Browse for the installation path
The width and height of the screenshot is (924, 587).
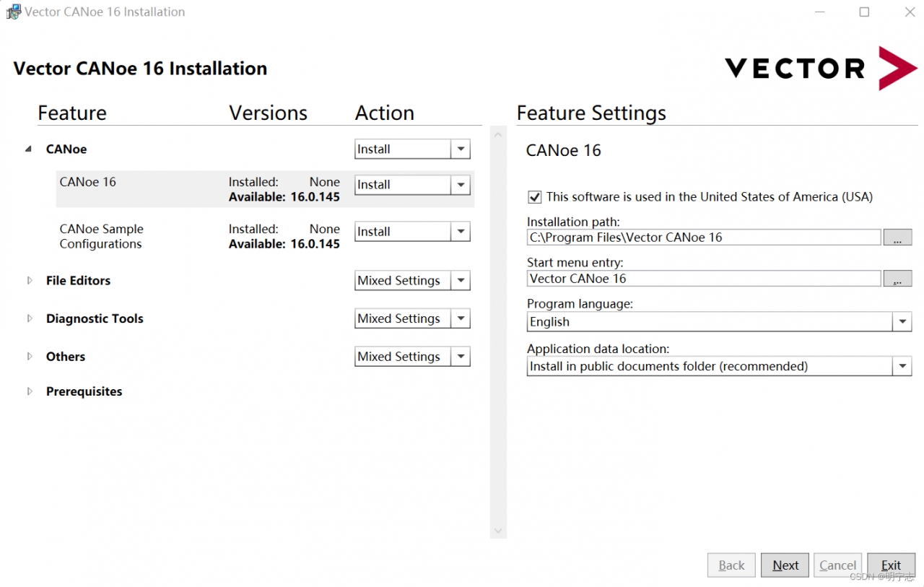897,238
